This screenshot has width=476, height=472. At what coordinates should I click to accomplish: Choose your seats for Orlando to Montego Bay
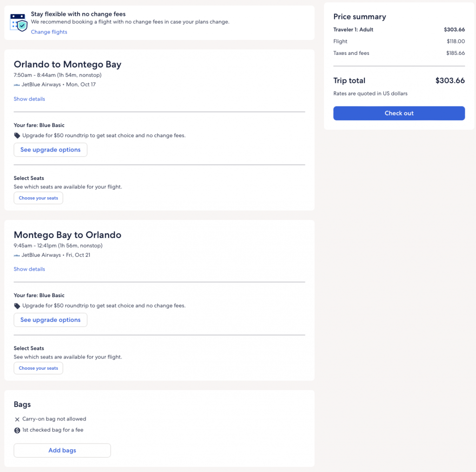coord(38,198)
